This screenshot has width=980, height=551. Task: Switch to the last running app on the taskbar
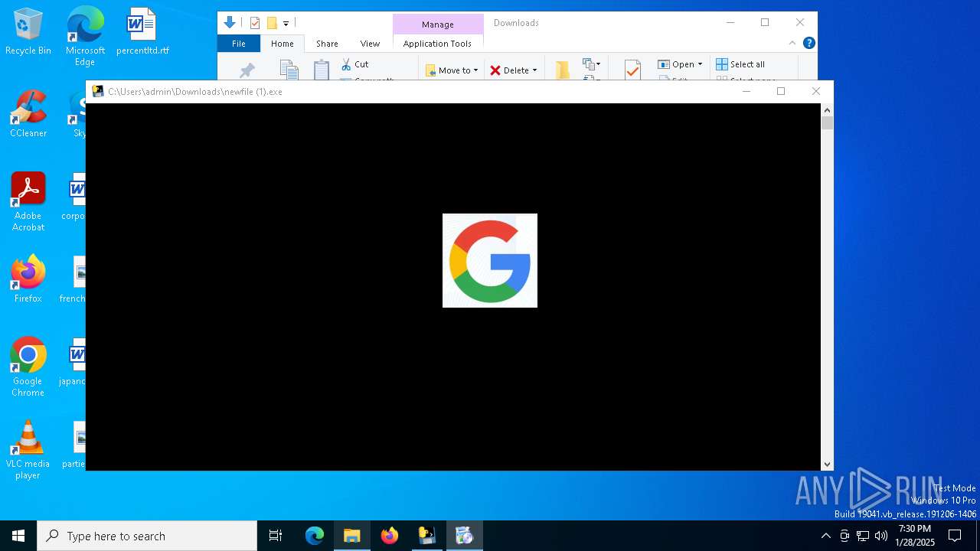[465, 536]
